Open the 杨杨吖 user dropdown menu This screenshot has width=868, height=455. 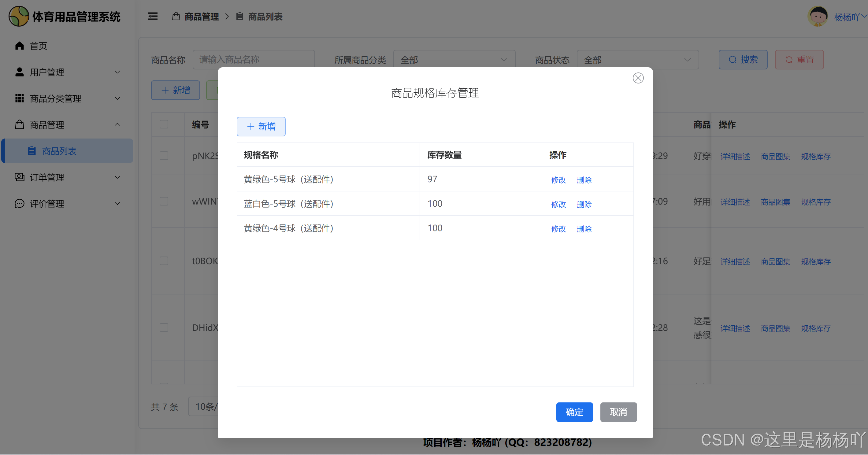[x=850, y=17]
